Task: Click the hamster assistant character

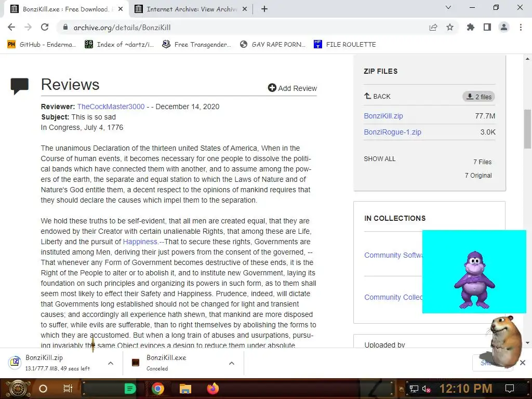Action: (506, 341)
